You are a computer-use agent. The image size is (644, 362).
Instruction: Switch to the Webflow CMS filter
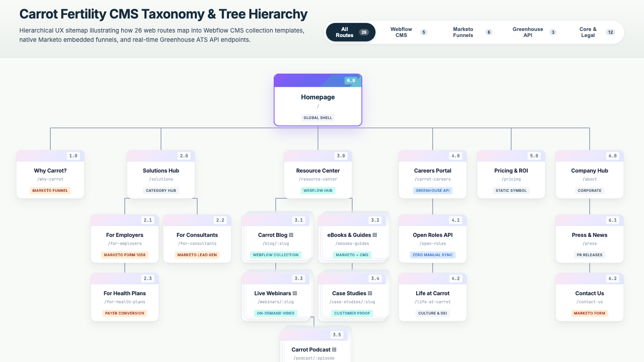coord(408,32)
